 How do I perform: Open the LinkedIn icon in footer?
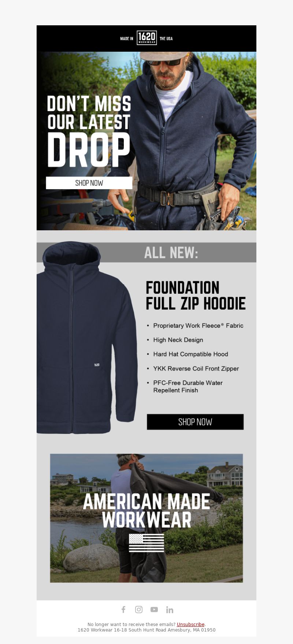[x=170, y=610]
